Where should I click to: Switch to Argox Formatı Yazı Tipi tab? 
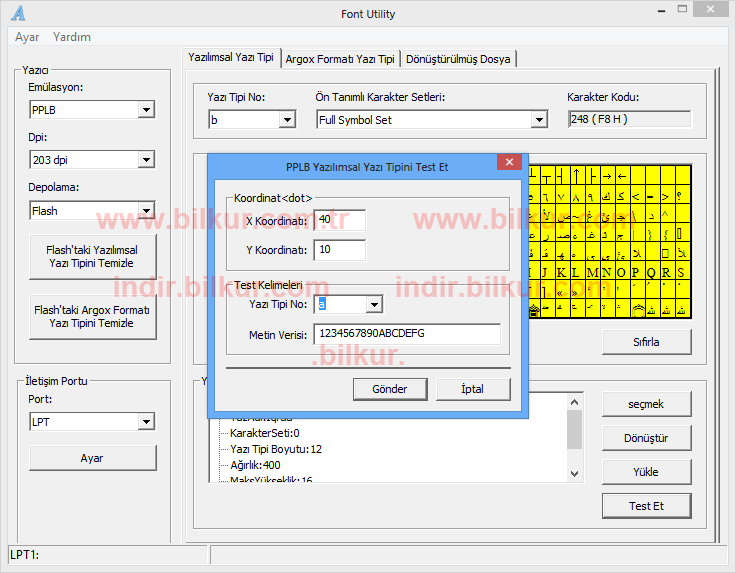click(x=340, y=59)
